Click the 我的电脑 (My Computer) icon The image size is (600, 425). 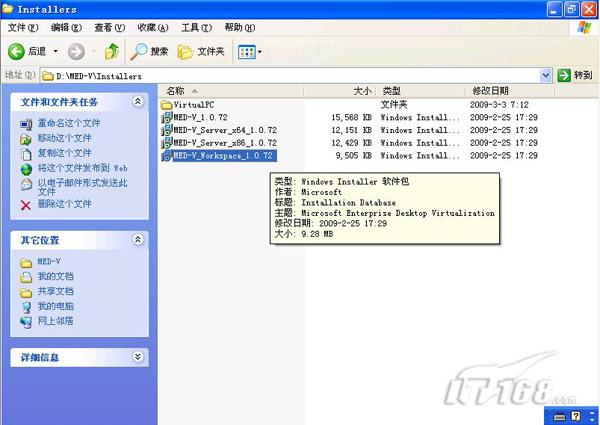[26, 307]
